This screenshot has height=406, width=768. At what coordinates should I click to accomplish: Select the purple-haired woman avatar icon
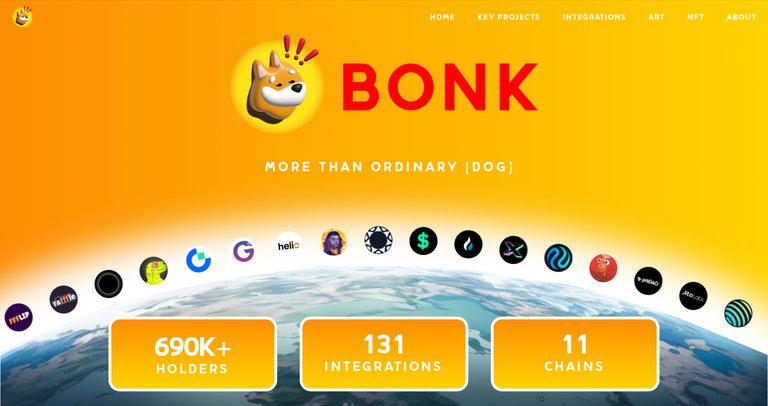334,242
